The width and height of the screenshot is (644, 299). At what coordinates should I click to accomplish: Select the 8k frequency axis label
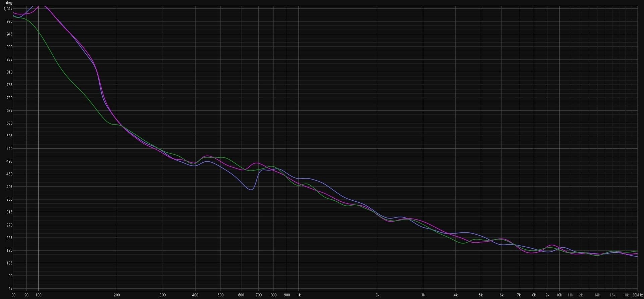point(534,295)
